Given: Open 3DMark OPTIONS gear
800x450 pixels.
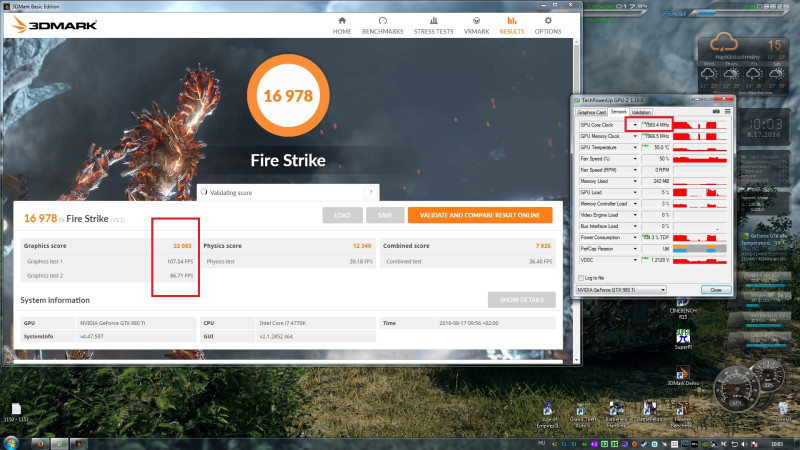Looking at the screenshot, I should pos(548,26).
